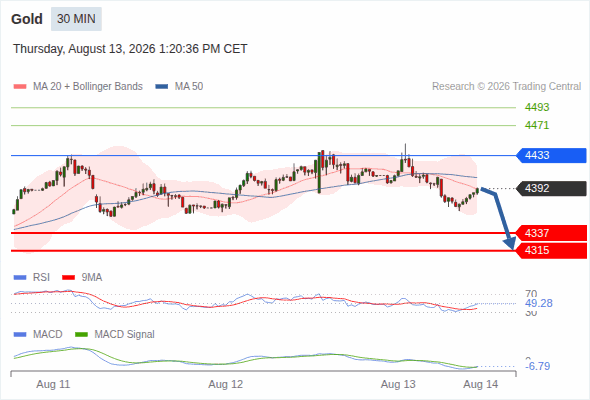Screen dimensions: 590x400
Task: Click the Aug 11 date marker
Action: click(53, 384)
